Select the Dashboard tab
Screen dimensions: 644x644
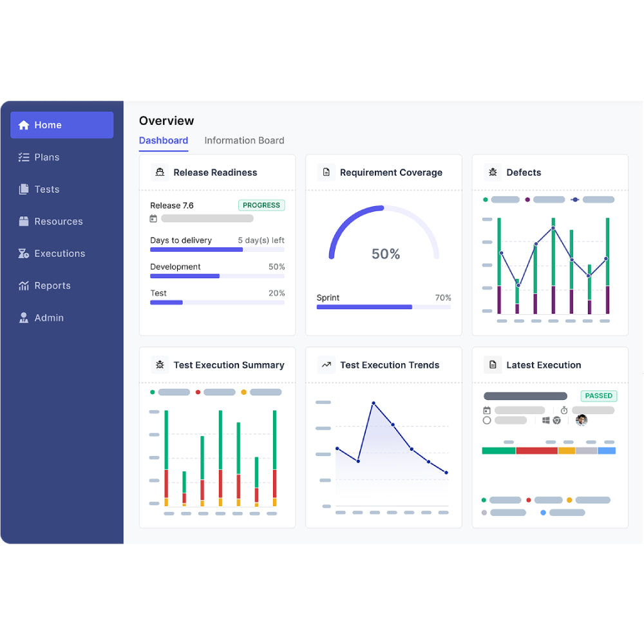tap(164, 140)
